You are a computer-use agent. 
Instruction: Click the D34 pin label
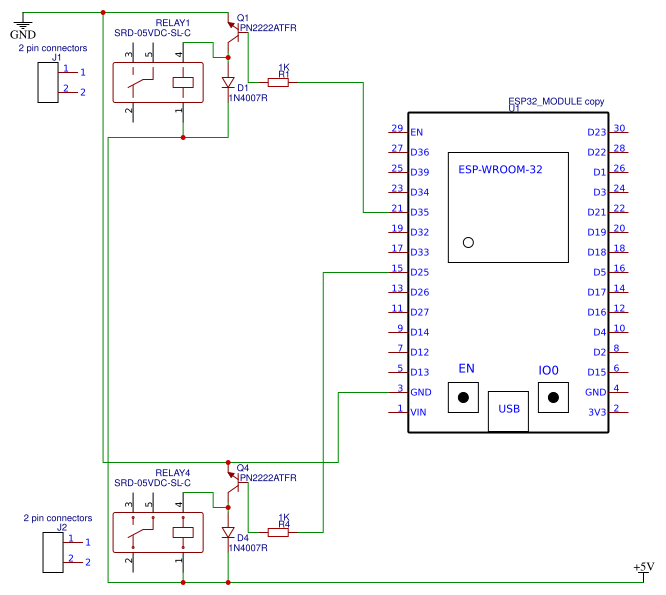coord(420,192)
